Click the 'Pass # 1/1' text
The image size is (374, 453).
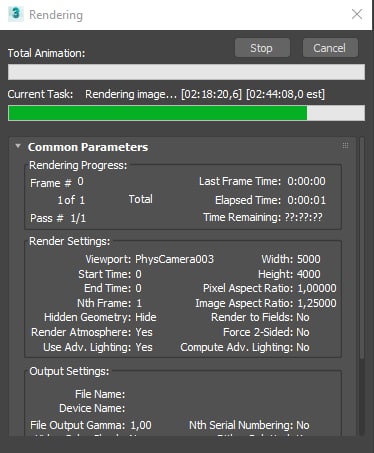(58, 218)
